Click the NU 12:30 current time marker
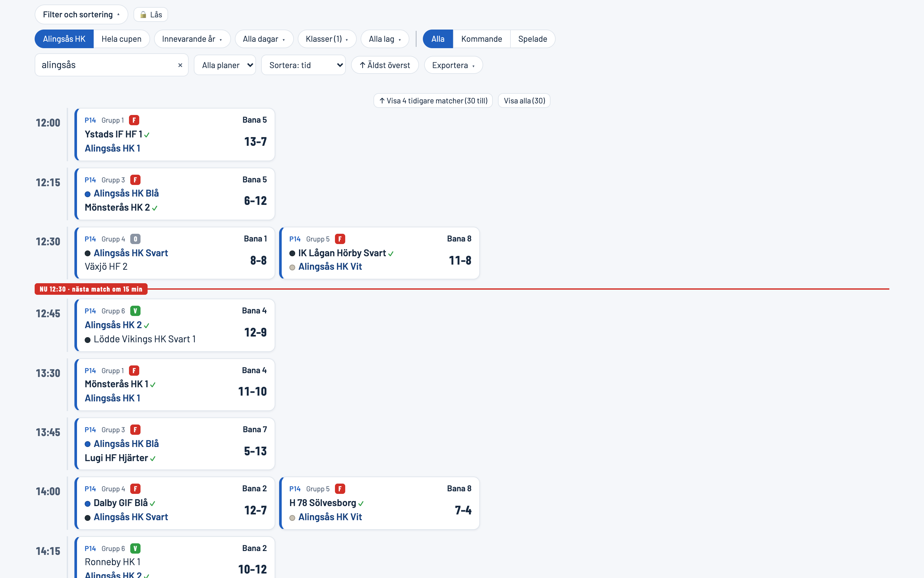This screenshot has width=924, height=578. coord(91,289)
